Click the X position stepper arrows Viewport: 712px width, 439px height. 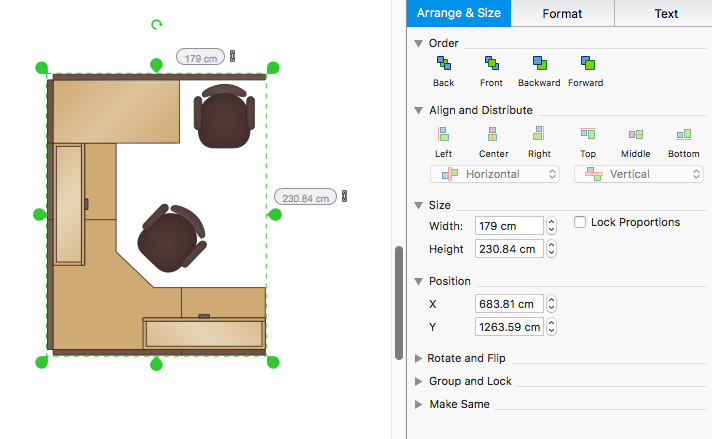point(551,304)
